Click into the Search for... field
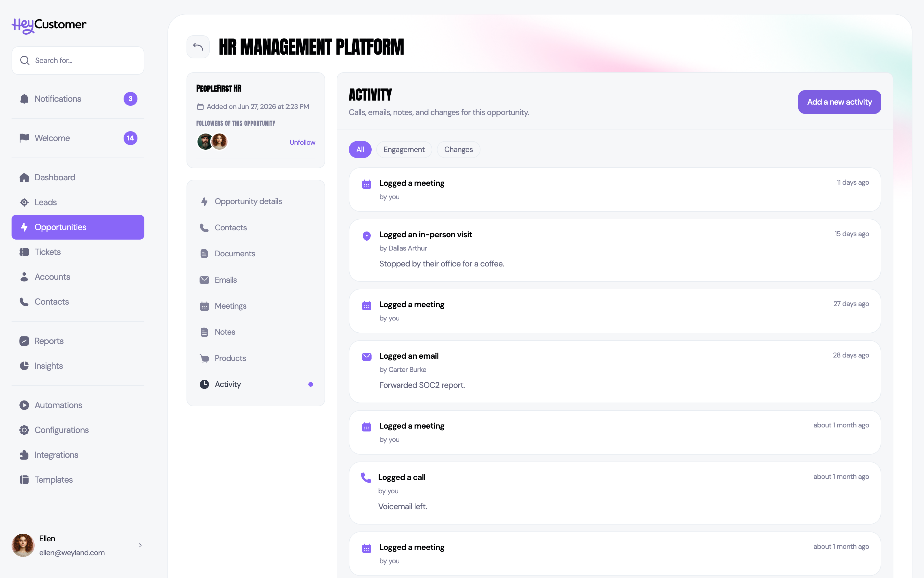The height and width of the screenshot is (578, 924). [78, 60]
